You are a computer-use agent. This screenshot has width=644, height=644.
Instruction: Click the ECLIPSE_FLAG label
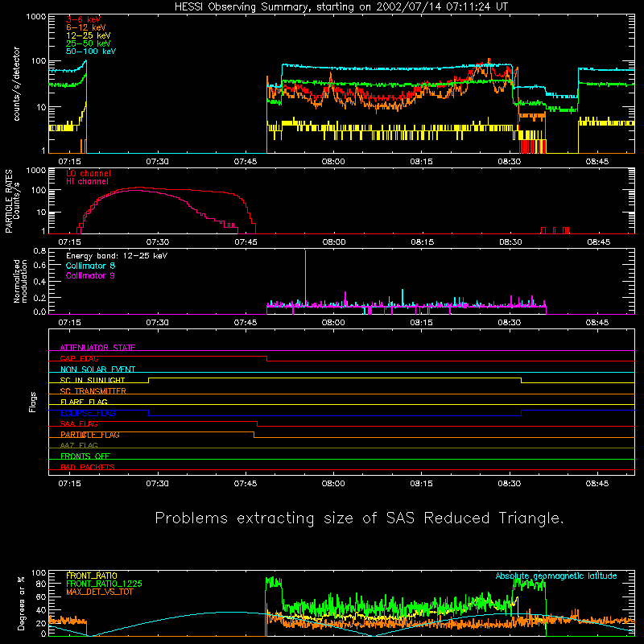tap(88, 413)
